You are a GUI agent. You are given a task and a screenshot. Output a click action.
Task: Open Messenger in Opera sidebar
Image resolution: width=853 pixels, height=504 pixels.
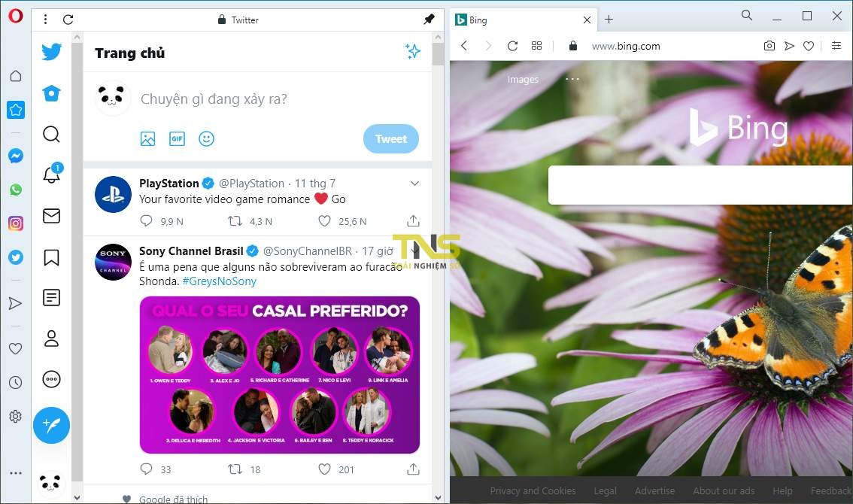(x=16, y=156)
